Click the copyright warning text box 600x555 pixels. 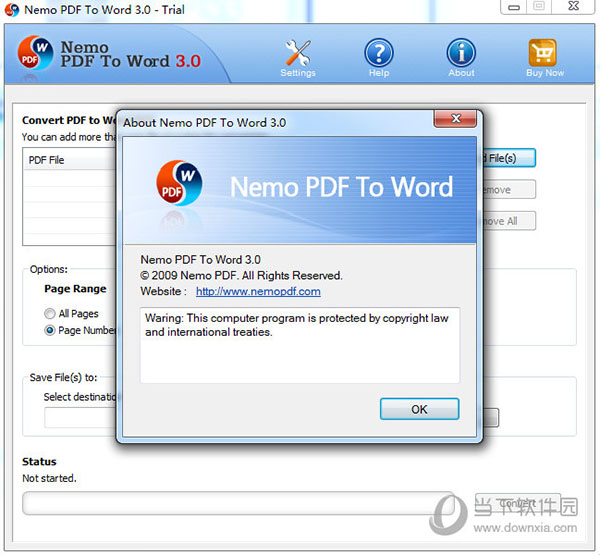[300, 345]
